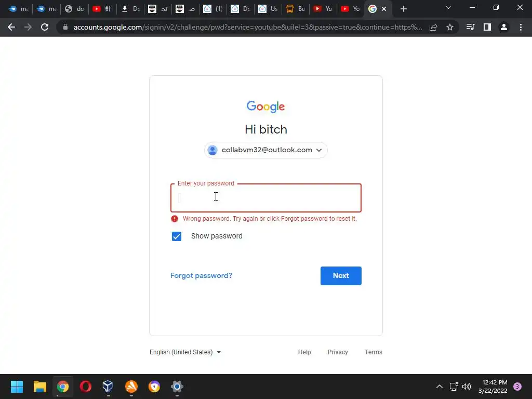The width and height of the screenshot is (532, 399).
Task: Open a new browser tab
Action: tap(403, 9)
